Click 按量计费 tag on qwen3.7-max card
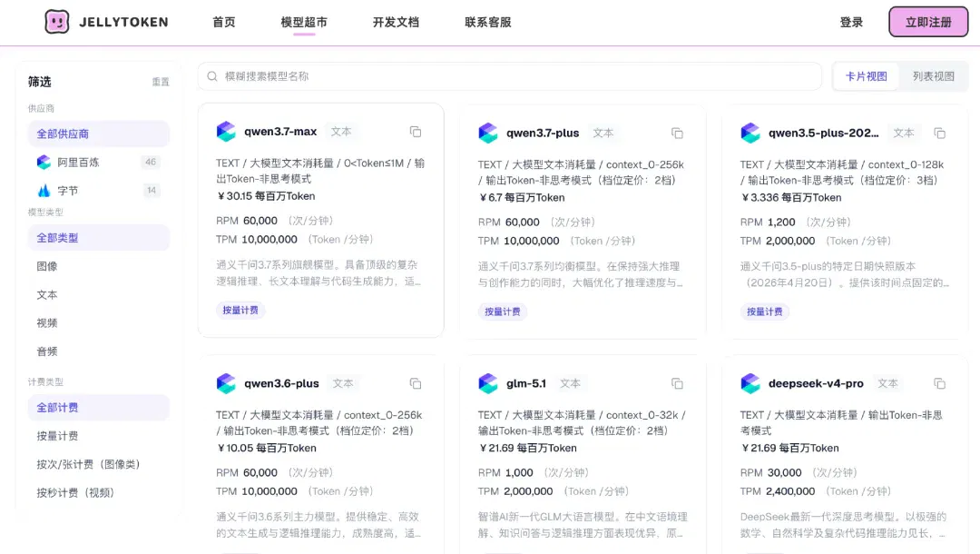Viewport: 980px width, 554px height. tap(240, 310)
